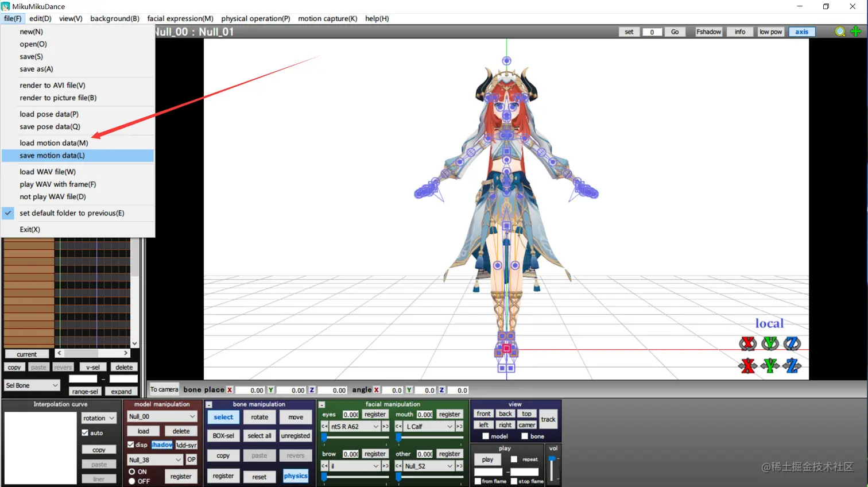Image resolution: width=868 pixels, height=487 pixels.
Task: Open the Sel Bone dropdown
Action: 32,385
